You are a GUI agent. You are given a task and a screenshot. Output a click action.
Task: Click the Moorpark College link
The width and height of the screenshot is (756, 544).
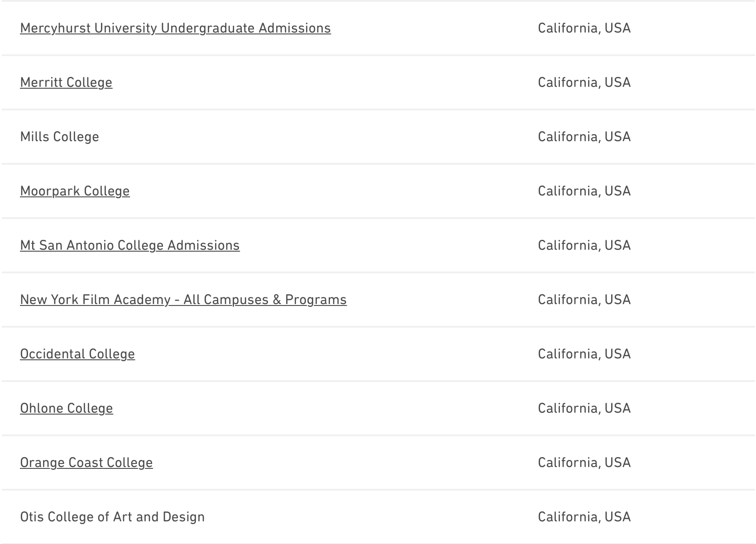coord(75,191)
